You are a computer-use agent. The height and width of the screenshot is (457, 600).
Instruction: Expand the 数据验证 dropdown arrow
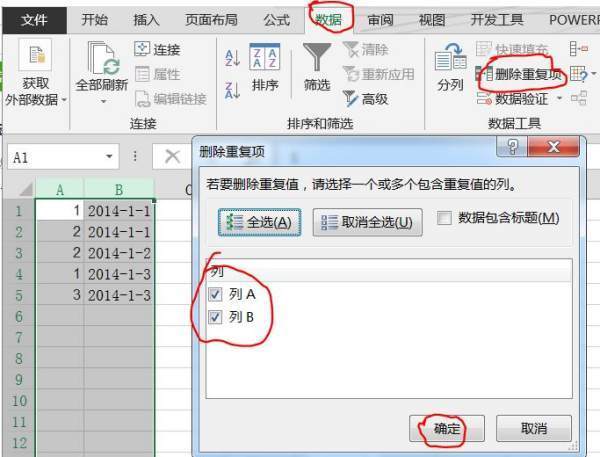tap(559, 99)
